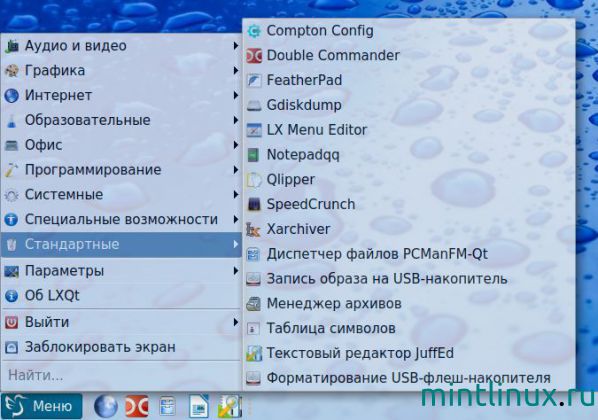This screenshot has height=420, width=598.
Task: Click the FeatherPad feather icon
Action: (x=254, y=80)
